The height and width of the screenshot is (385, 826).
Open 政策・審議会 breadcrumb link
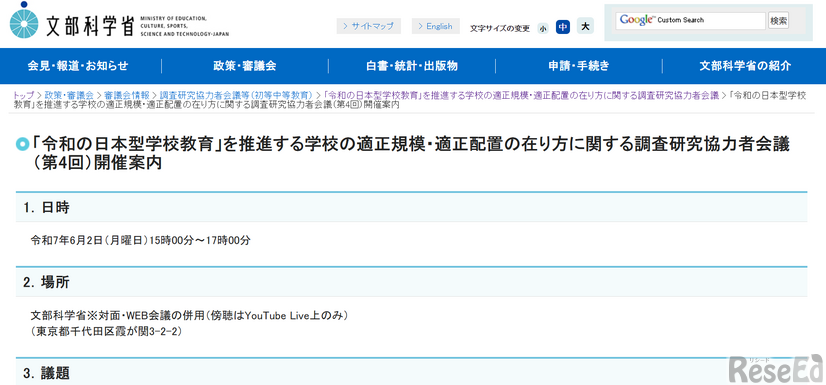69,95
